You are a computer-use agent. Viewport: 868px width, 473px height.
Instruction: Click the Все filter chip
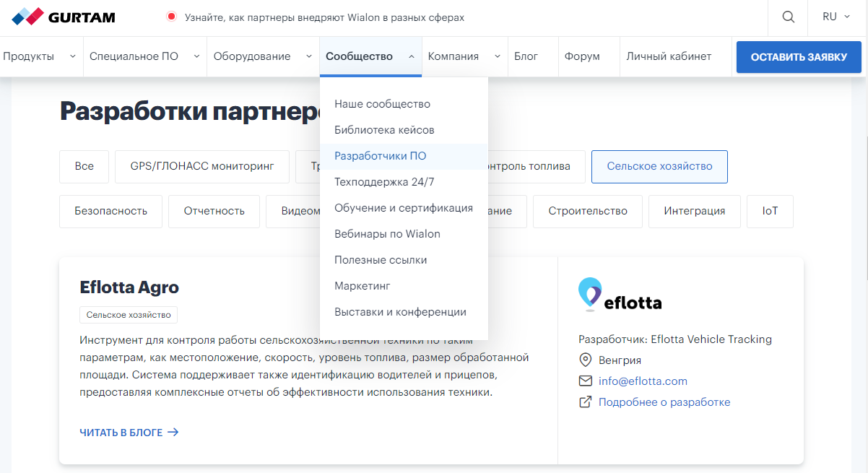84,166
